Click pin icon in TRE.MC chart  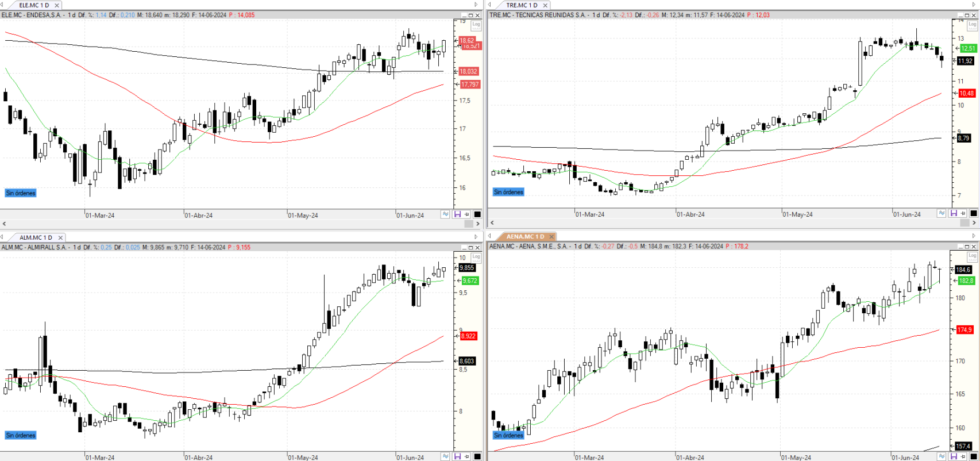963,213
